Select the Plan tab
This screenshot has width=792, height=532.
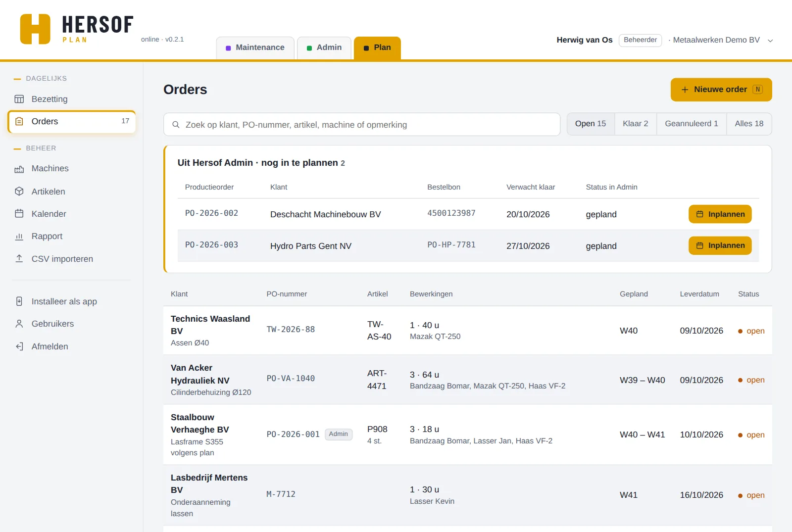(377, 48)
